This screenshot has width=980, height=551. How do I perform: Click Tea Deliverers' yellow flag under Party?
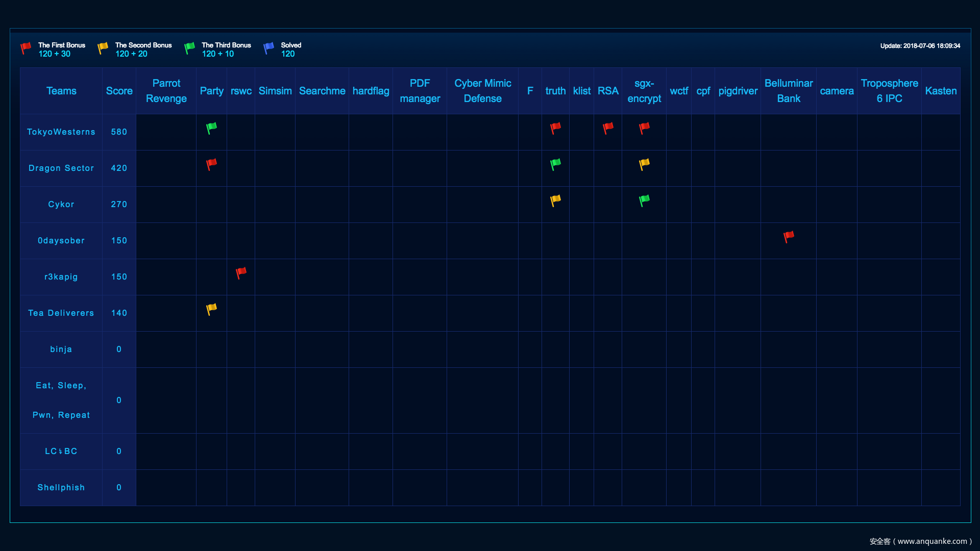tap(211, 309)
